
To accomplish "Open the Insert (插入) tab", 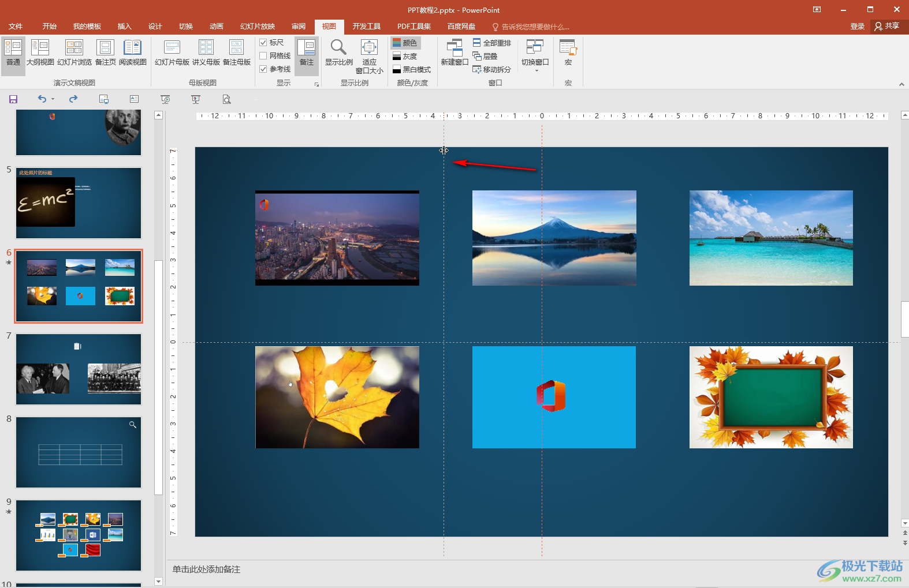I will click(x=124, y=27).
